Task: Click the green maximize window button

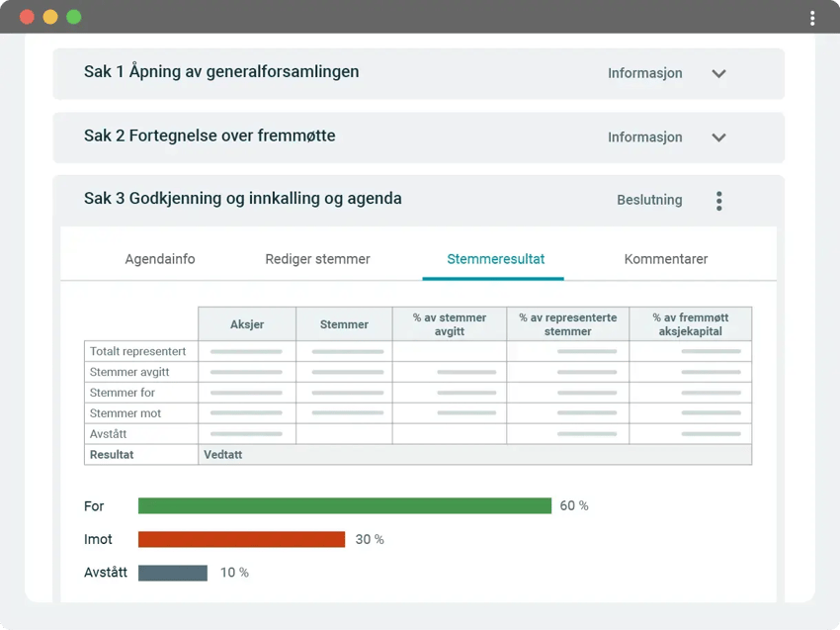Action: pyautogui.click(x=74, y=17)
